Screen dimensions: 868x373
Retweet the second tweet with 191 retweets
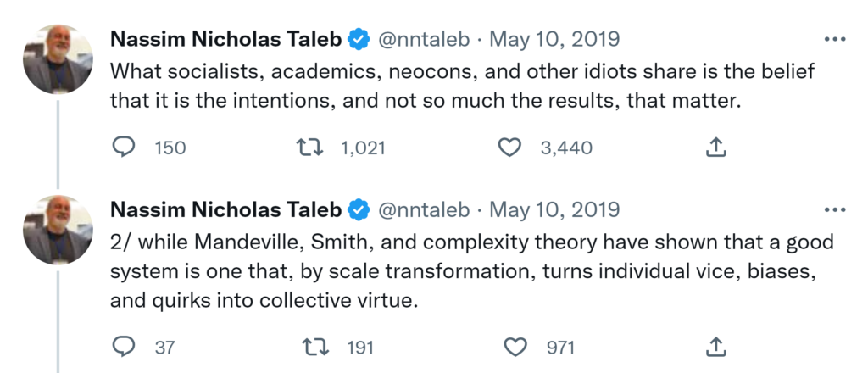click(x=315, y=347)
